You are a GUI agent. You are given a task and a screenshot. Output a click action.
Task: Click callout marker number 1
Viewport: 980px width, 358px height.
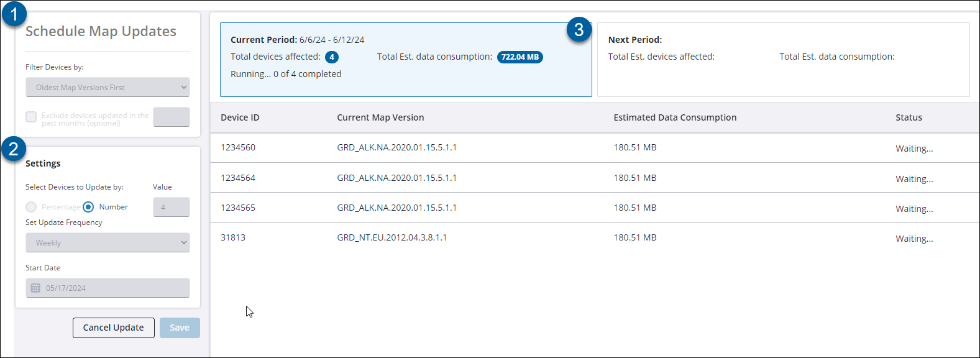[14, 14]
